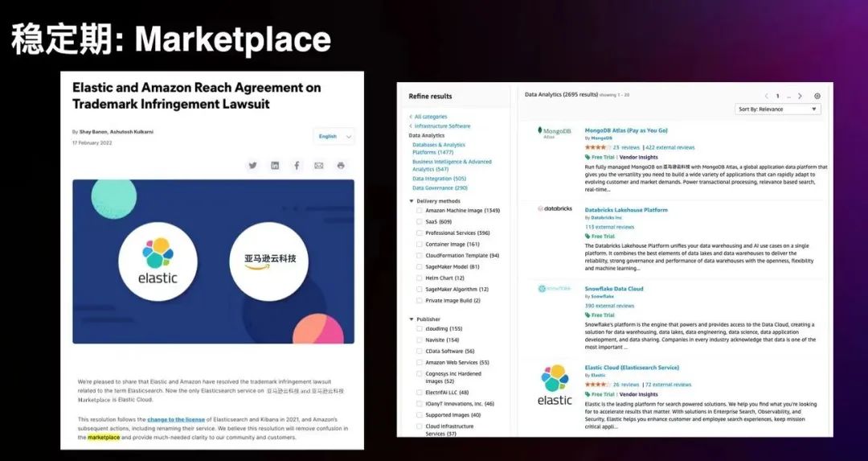View 390 external reviews for Snowflake
868x461 pixels.
coord(609,306)
